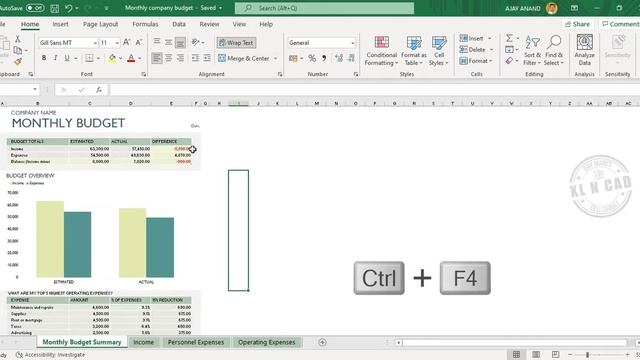Set top vertical alignment
640x360 pixels.
(157, 42)
